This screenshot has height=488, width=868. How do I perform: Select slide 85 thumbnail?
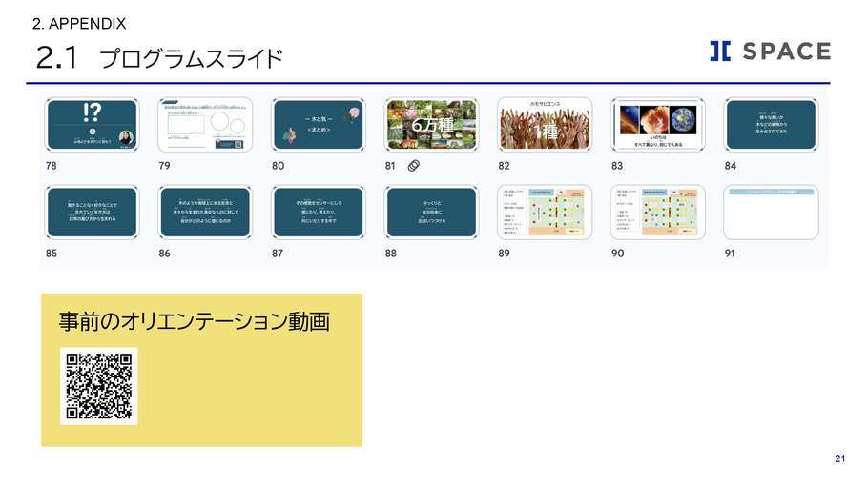tap(93, 213)
